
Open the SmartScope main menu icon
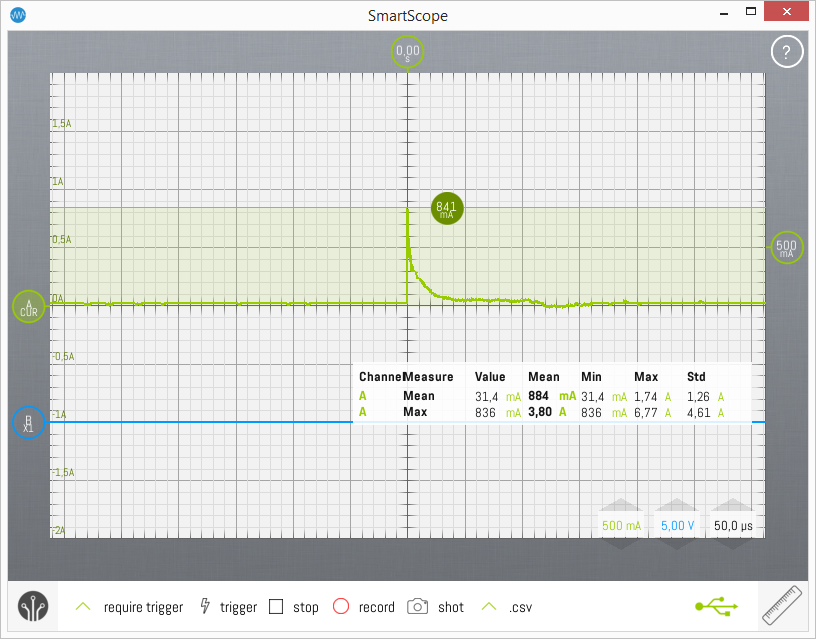(x=33, y=607)
